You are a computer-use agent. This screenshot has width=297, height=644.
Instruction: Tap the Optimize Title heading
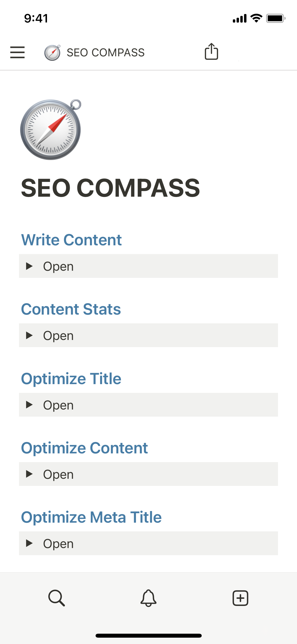coord(71,379)
